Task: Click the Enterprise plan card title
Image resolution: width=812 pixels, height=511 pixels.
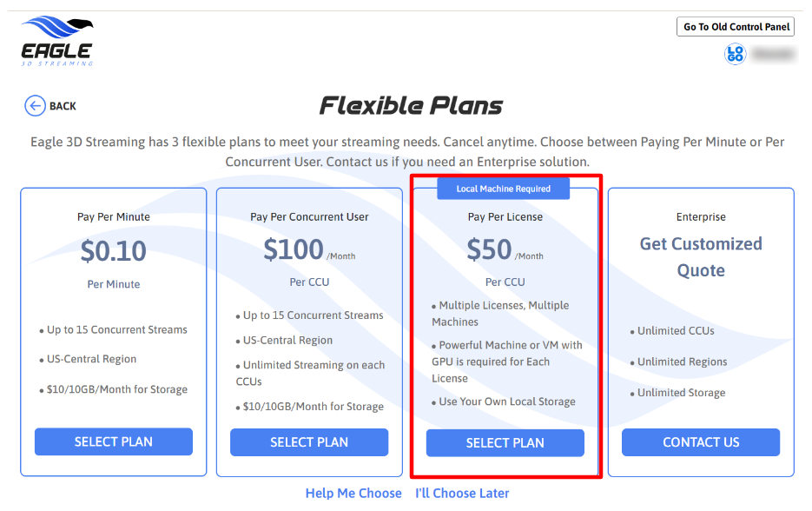Action: click(701, 216)
